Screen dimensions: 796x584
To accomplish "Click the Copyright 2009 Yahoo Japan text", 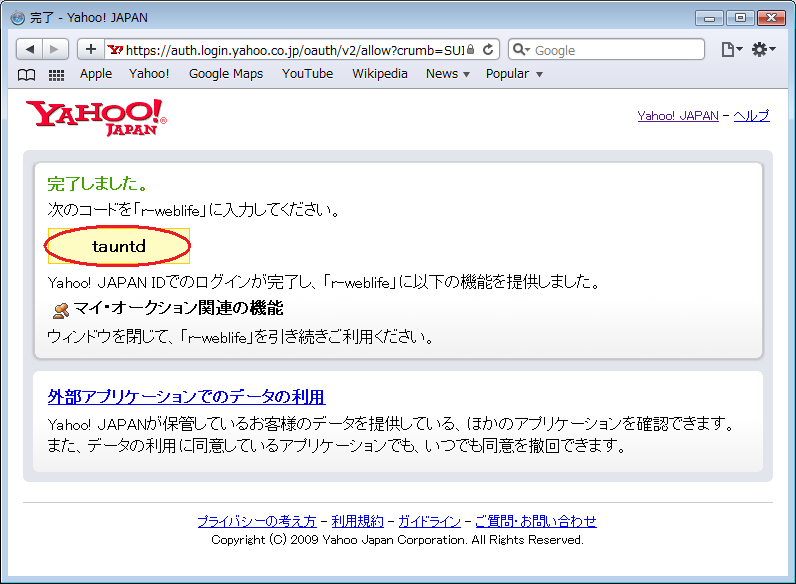I will pyautogui.click(x=397, y=540).
